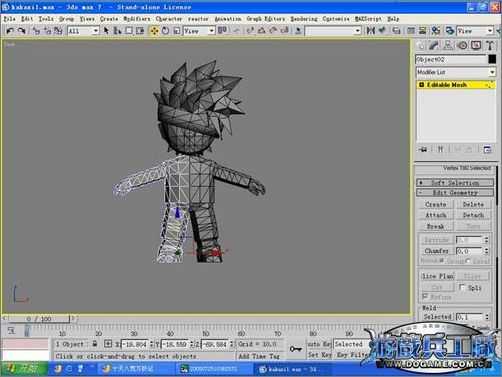This screenshot has width=502, height=377.
Task: Click the Create geometry button
Action: (x=436, y=204)
